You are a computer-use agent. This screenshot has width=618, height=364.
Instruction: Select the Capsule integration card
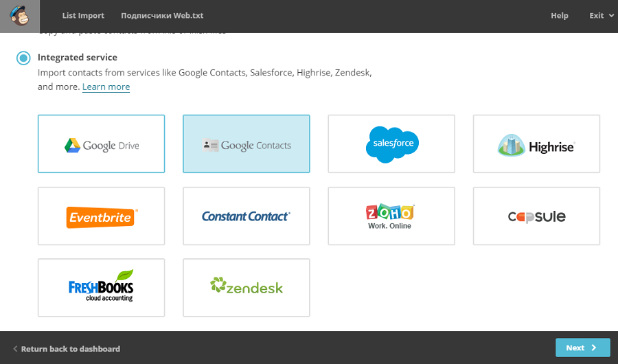pyautogui.click(x=536, y=216)
